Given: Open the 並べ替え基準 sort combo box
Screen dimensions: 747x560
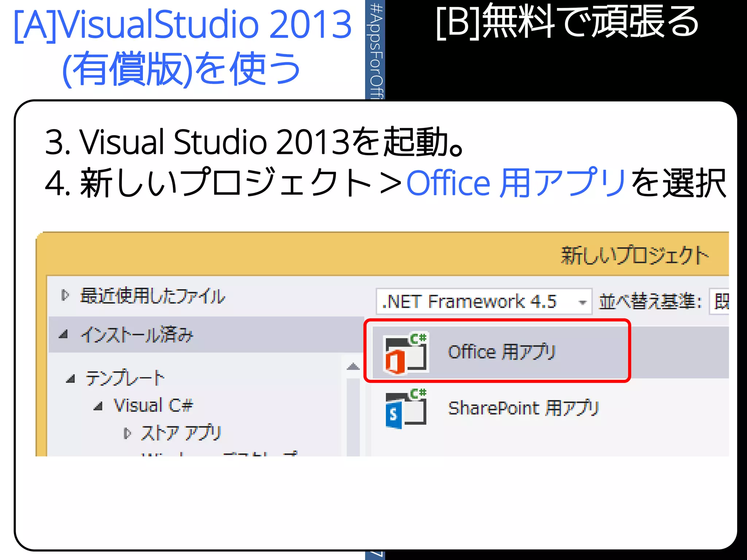Looking at the screenshot, I should coord(719,302).
